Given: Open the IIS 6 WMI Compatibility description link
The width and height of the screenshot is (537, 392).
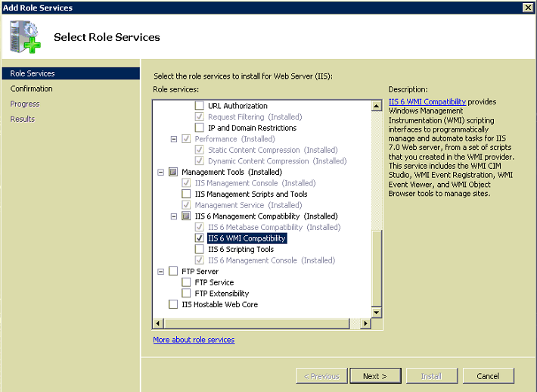Looking at the screenshot, I should [427, 101].
